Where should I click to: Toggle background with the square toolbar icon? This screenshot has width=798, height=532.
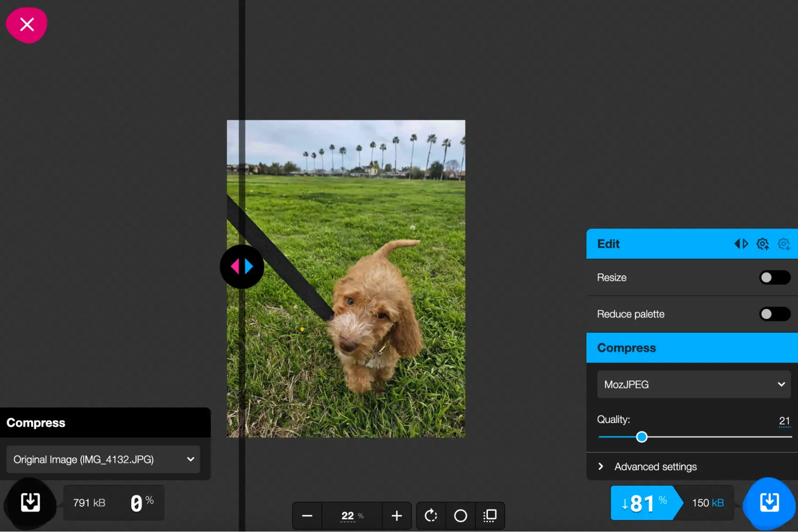(x=490, y=516)
